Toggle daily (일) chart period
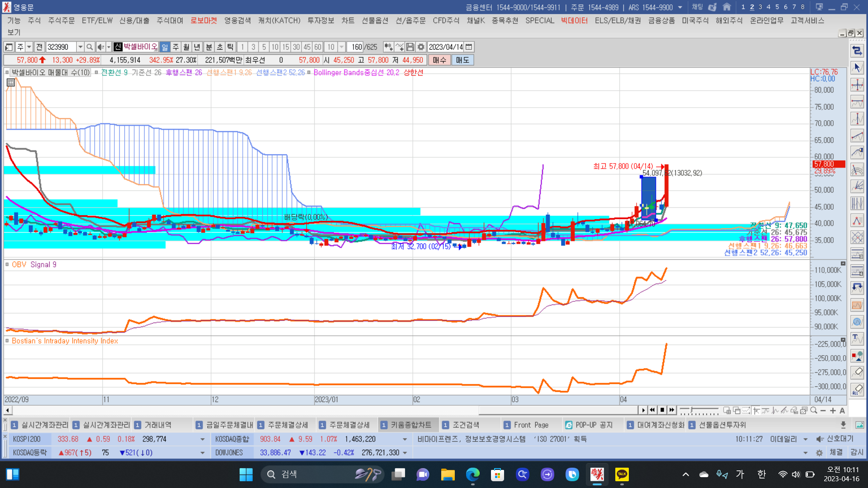The height and width of the screenshot is (488, 868). point(165,47)
